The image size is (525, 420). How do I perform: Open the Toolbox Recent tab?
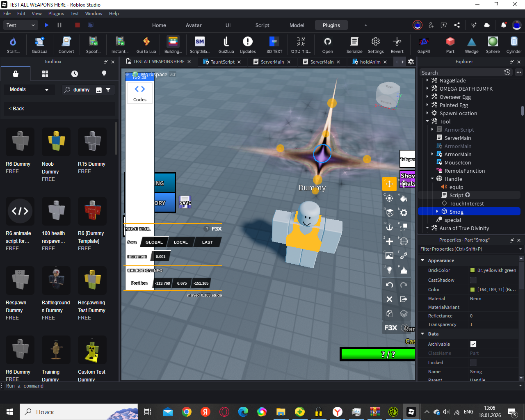click(x=75, y=74)
